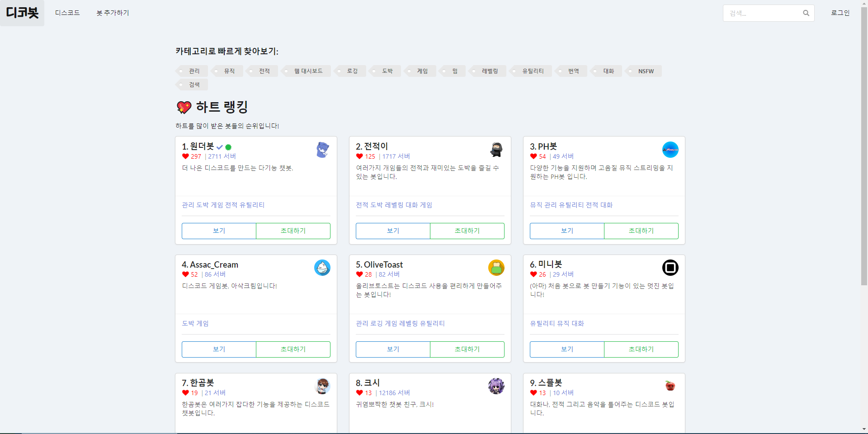868x434 pixels.
Task: Open the 전적이 ninja avatar
Action: point(496,150)
